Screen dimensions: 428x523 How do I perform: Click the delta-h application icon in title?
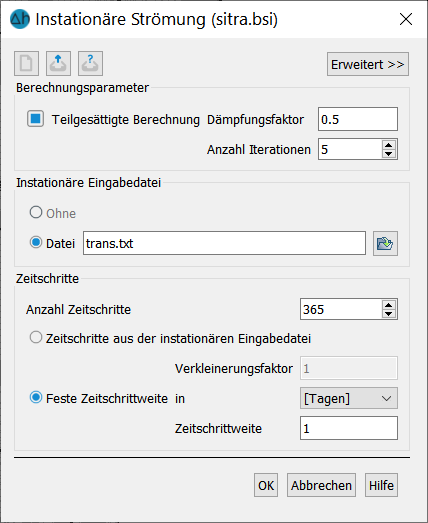(20, 19)
